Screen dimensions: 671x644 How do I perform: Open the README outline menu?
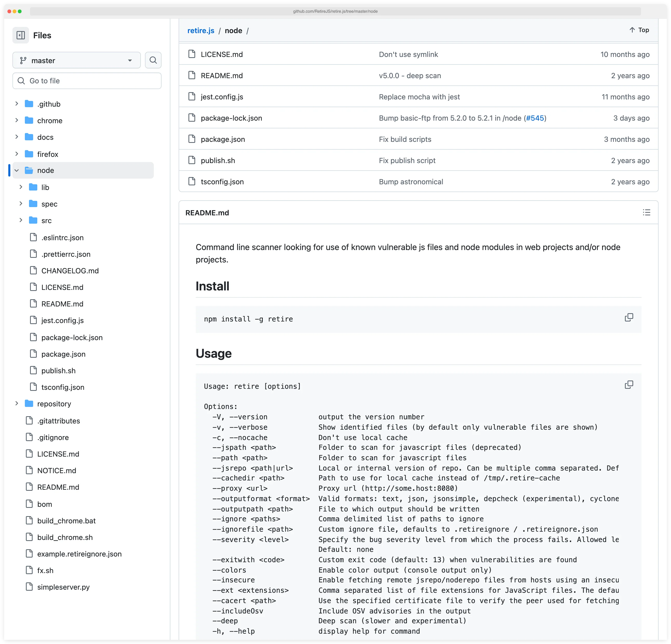tap(646, 213)
